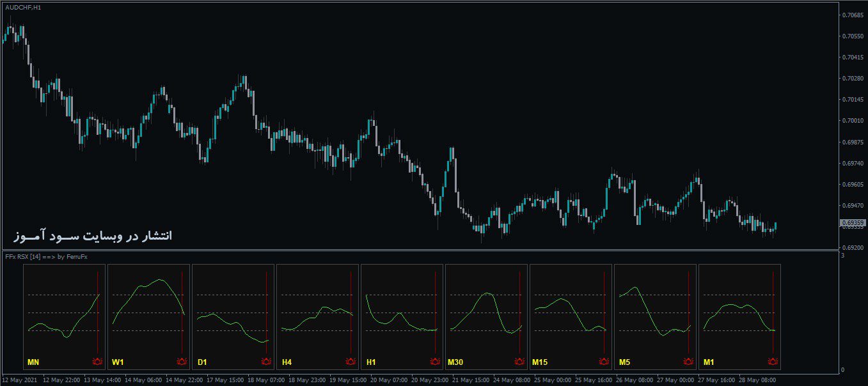Click the H4 timeframe label

[x=287, y=363]
